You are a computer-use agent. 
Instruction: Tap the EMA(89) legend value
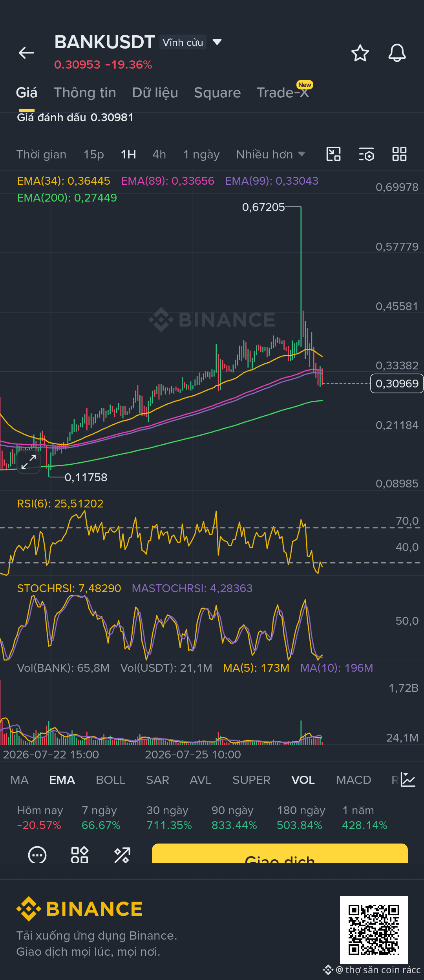[x=168, y=181]
